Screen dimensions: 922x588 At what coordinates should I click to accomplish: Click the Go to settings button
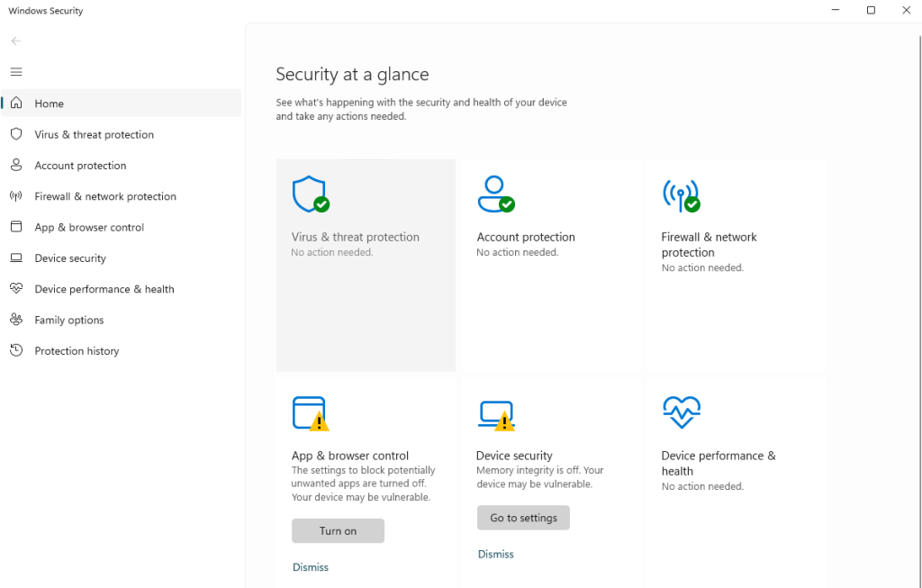tap(523, 518)
